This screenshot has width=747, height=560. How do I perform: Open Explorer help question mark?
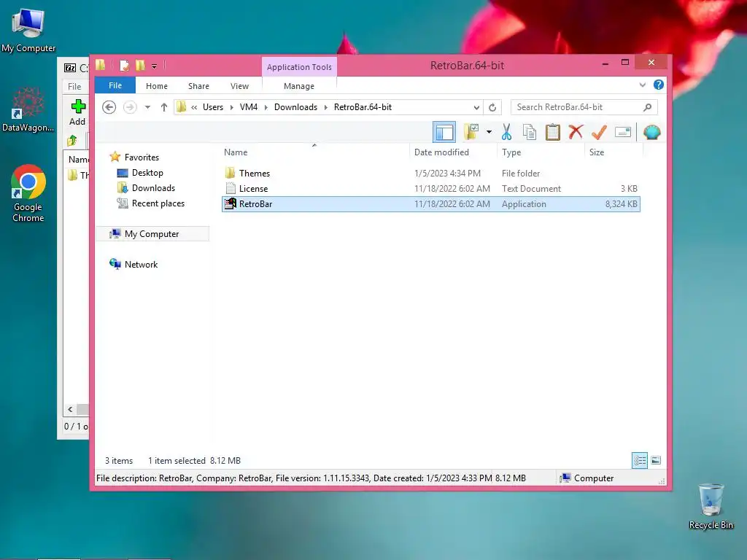659,85
